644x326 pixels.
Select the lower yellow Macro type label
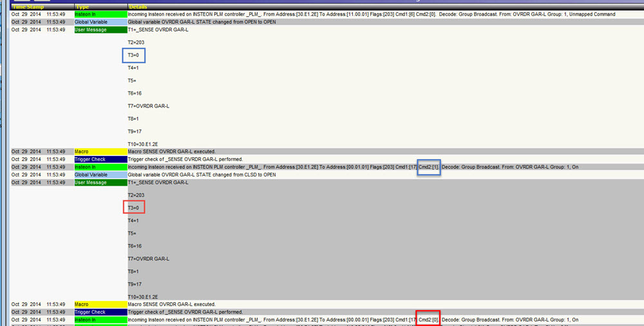point(82,304)
